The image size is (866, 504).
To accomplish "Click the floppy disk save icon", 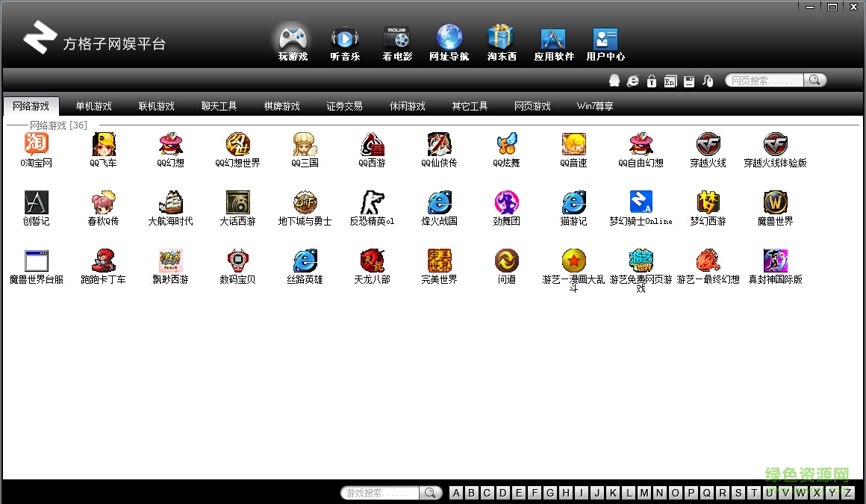I will (689, 81).
